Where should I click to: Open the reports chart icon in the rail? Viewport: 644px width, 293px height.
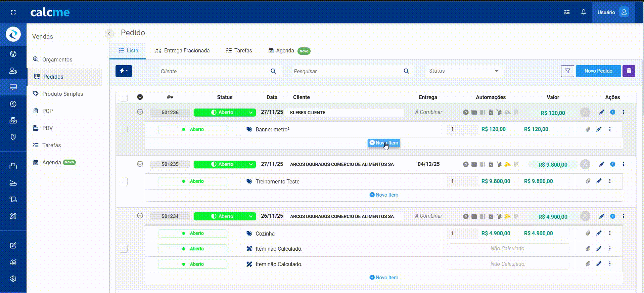pos(13,262)
